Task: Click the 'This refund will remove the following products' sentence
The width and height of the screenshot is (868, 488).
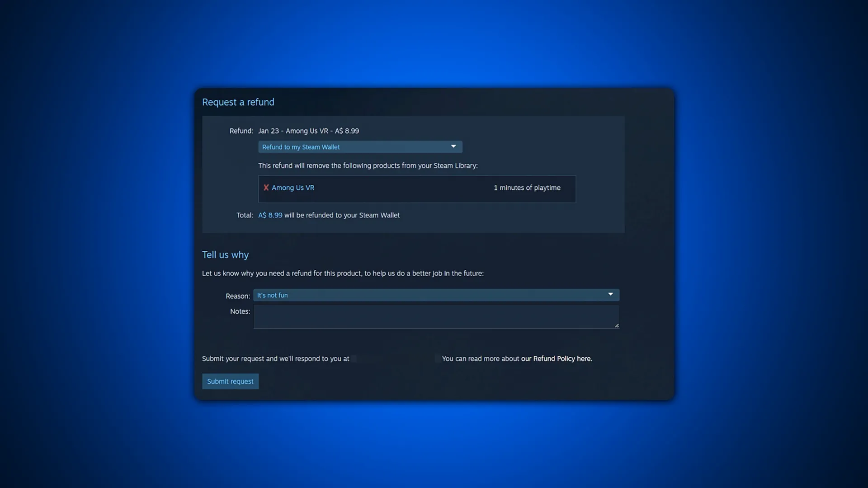Action: (368, 166)
